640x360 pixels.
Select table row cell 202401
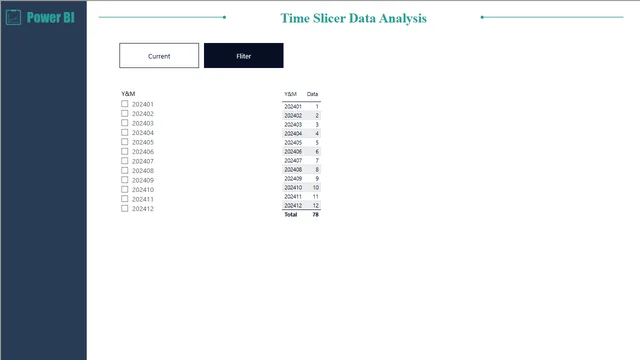click(x=293, y=107)
